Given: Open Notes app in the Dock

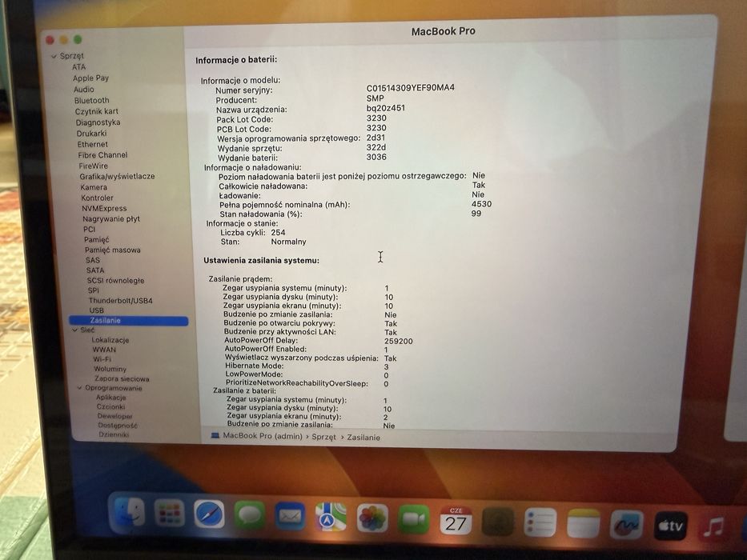Looking at the screenshot, I should pos(583,523).
